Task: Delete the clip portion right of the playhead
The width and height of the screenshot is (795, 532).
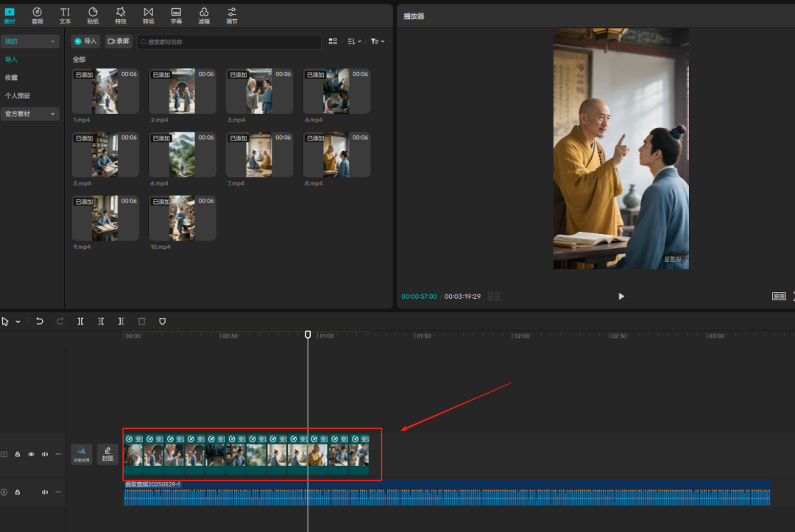Action: click(121, 322)
